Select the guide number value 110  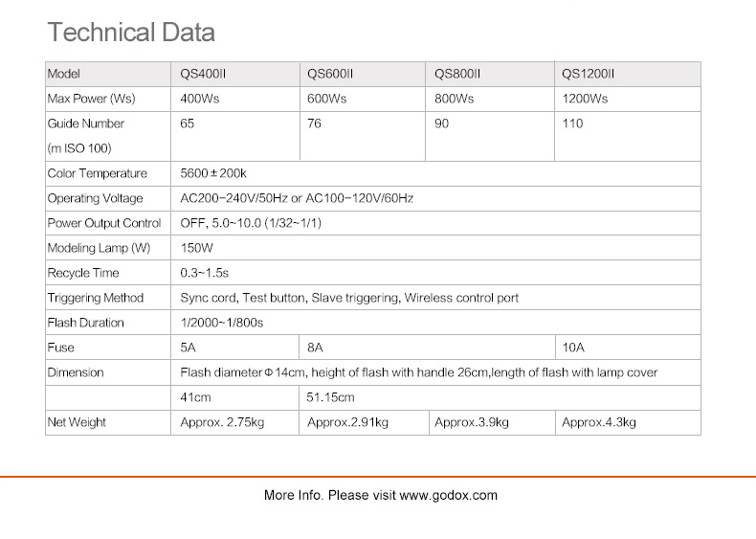572,124
